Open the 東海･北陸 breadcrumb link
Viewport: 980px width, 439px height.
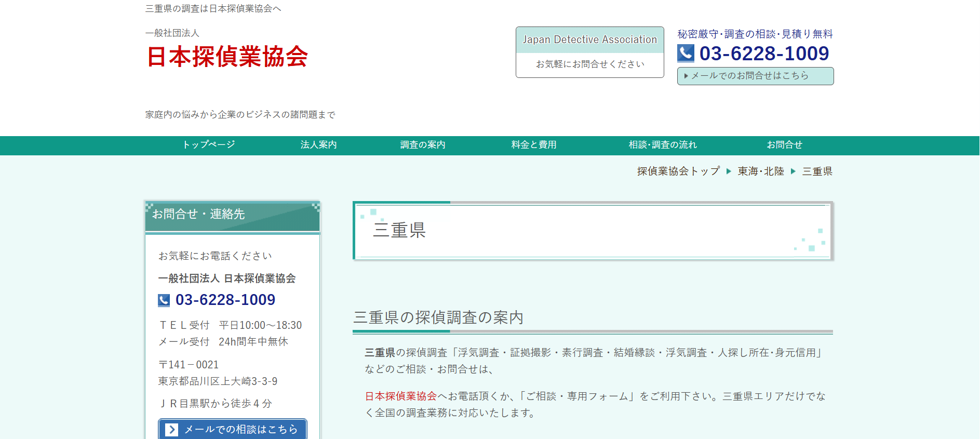[x=761, y=171]
